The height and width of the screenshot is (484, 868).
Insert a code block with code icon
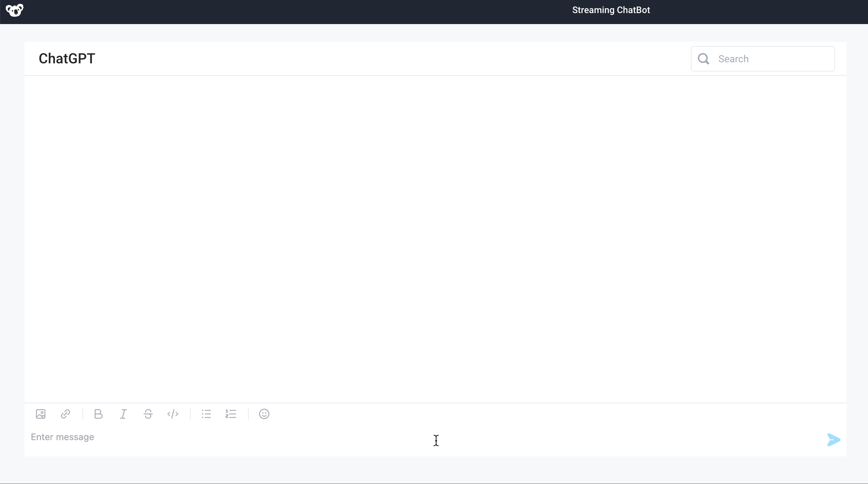(x=173, y=414)
